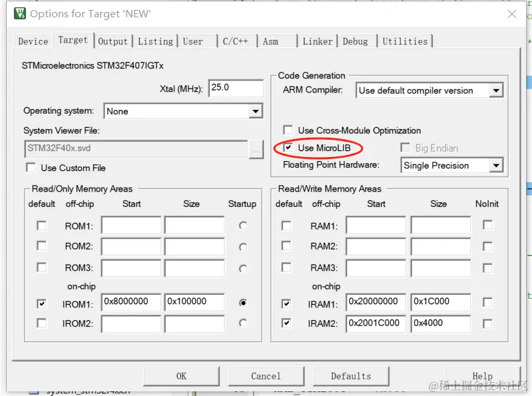
Task: Click the ROM2 Start field
Action: pos(131,246)
